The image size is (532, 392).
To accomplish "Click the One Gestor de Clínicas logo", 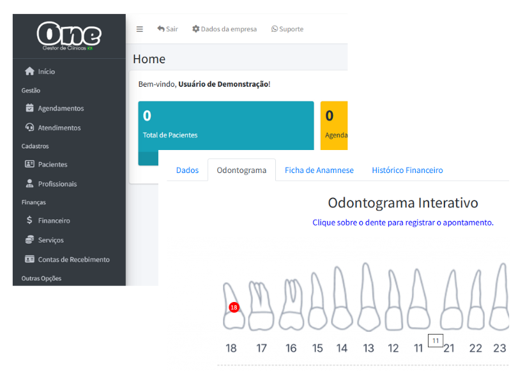I will click(68, 36).
